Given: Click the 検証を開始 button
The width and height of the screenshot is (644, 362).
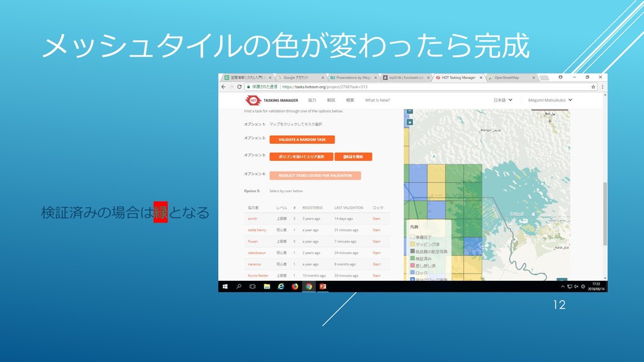Looking at the screenshot, I should click(353, 156).
